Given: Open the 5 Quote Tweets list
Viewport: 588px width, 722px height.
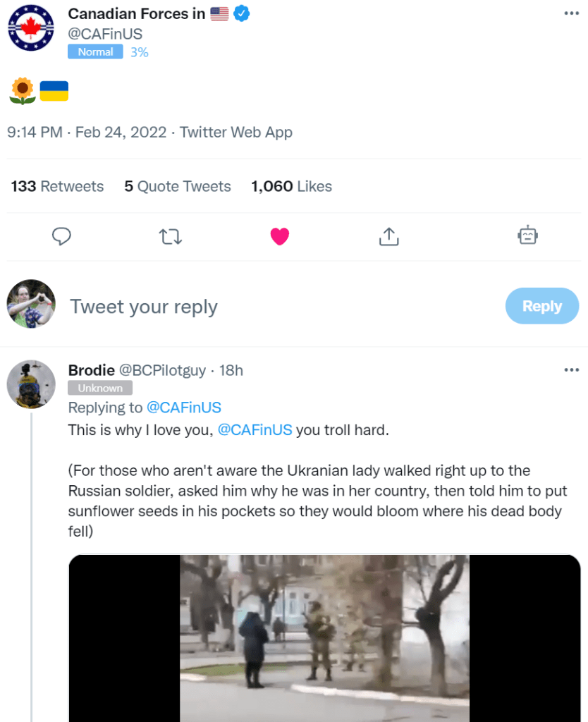Looking at the screenshot, I should click(x=178, y=186).
